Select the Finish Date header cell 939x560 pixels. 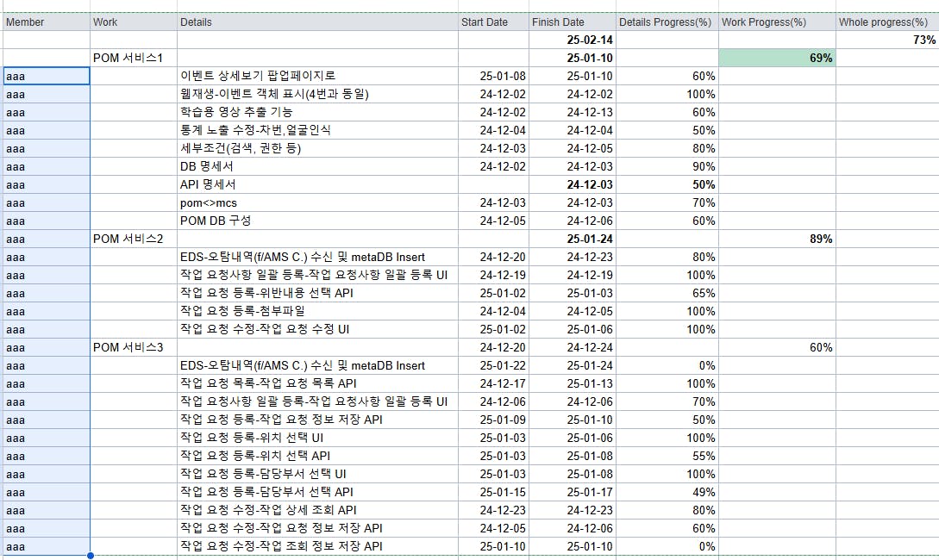click(573, 22)
